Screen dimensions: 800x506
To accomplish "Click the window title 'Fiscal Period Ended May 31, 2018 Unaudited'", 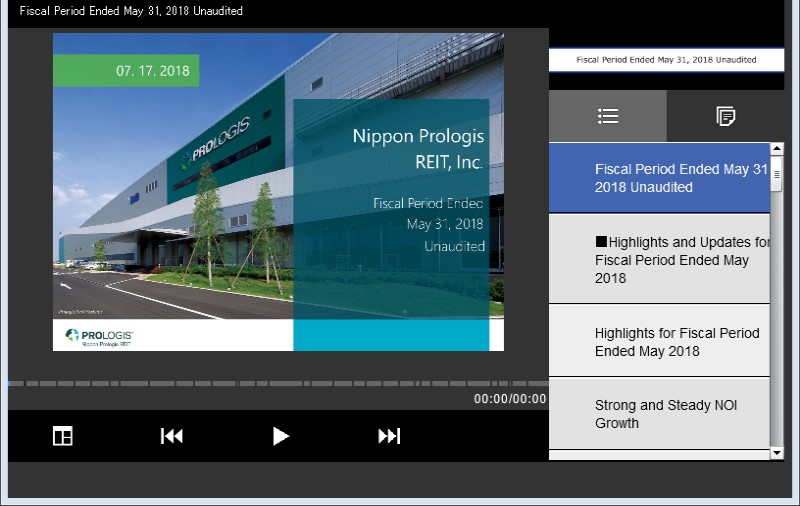I will pyautogui.click(x=131, y=11).
